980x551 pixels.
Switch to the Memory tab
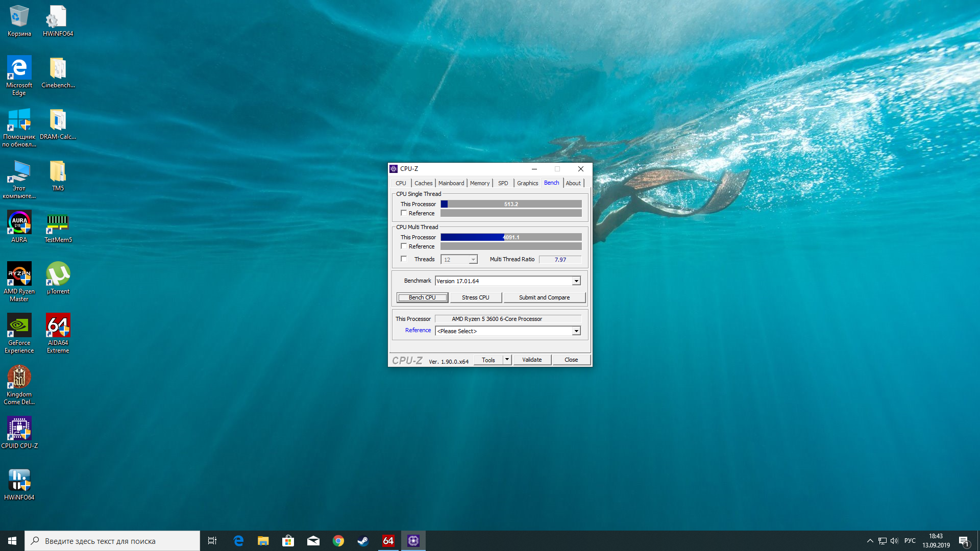point(479,183)
